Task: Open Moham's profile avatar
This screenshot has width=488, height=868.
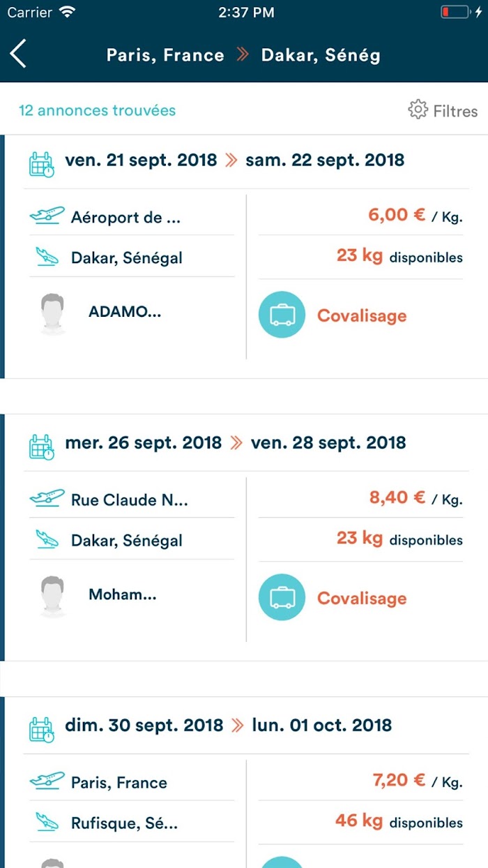Action: pyautogui.click(x=53, y=596)
